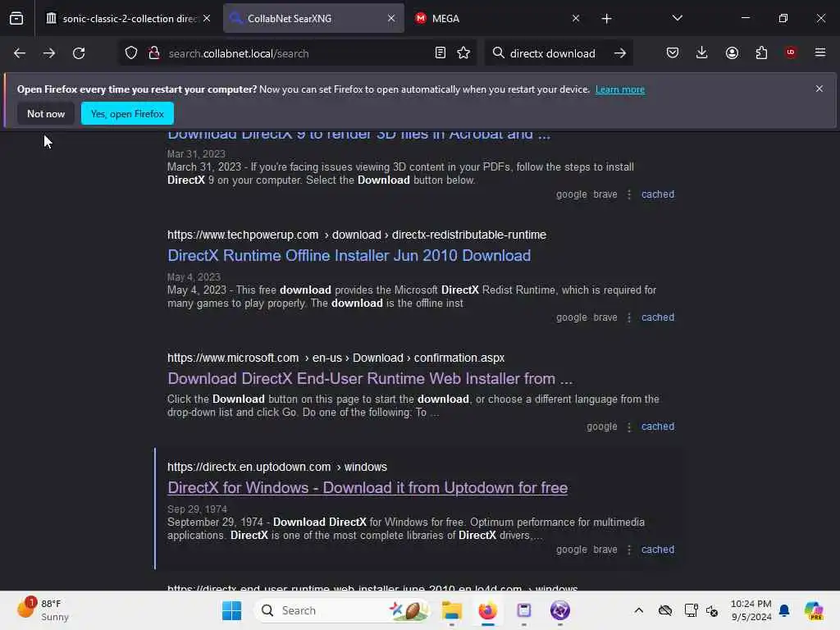Close the CollabNet SearXNG tab

391,19
